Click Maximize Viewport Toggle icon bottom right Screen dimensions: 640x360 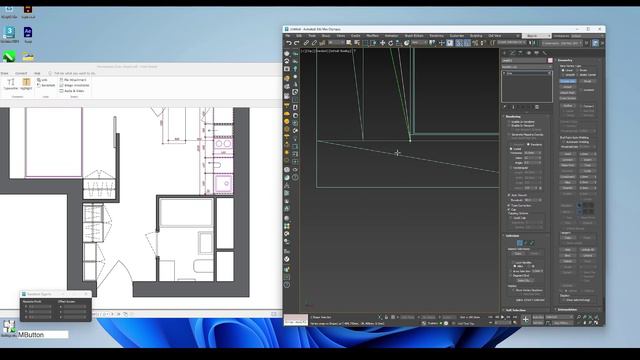coord(596,323)
